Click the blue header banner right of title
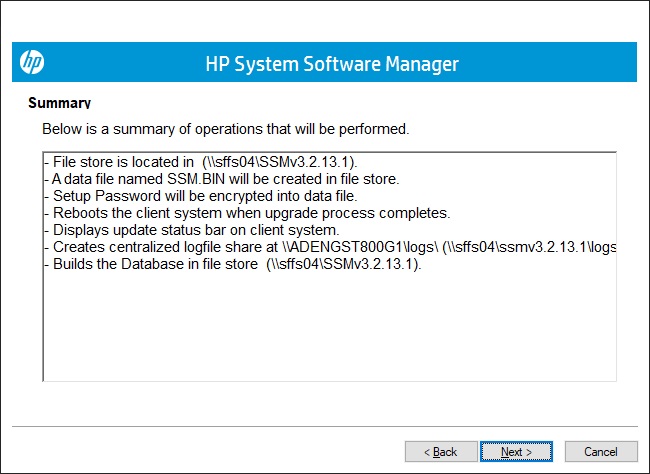This screenshot has width=650, height=474. coord(550,64)
